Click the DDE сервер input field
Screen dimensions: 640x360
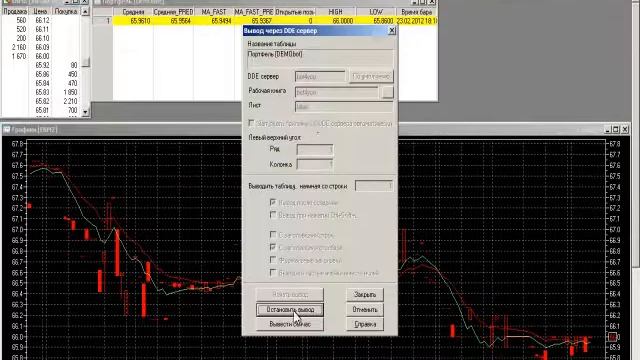tap(320, 76)
